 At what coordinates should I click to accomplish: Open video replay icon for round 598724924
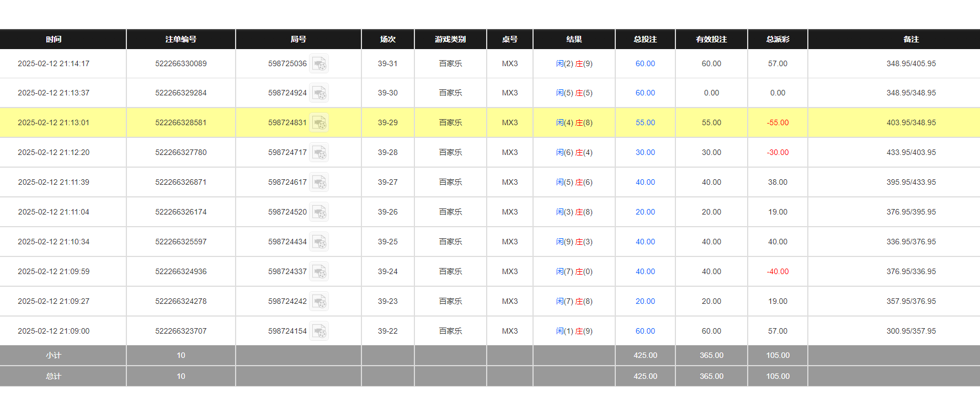(x=319, y=93)
